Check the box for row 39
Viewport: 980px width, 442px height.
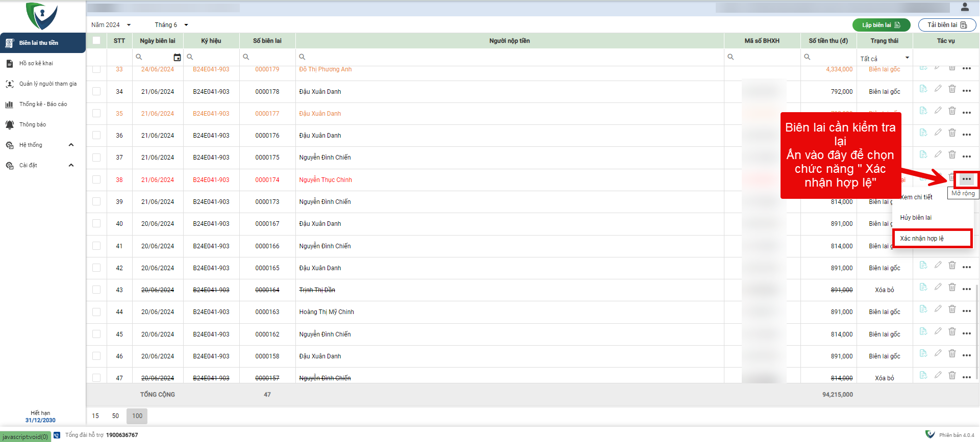(96, 201)
